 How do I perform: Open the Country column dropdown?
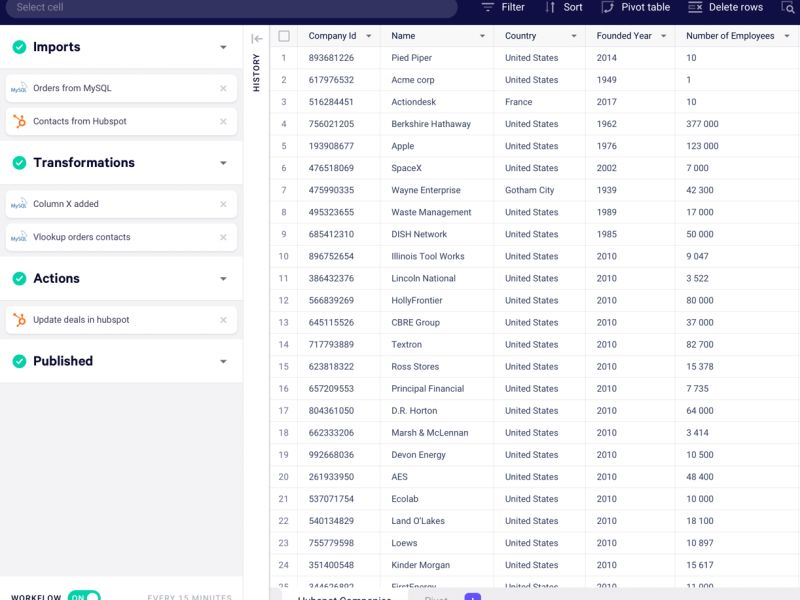(574, 36)
